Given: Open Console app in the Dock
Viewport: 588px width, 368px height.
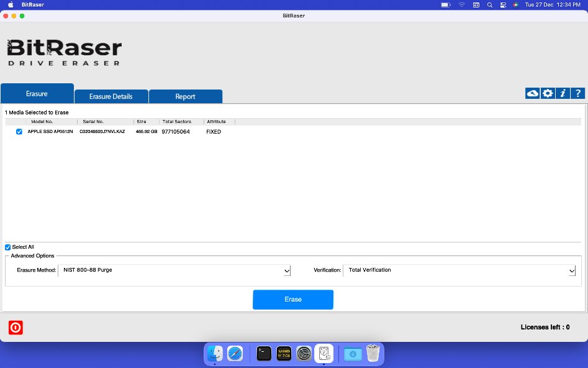Looking at the screenshot, I should pos(284,353).
